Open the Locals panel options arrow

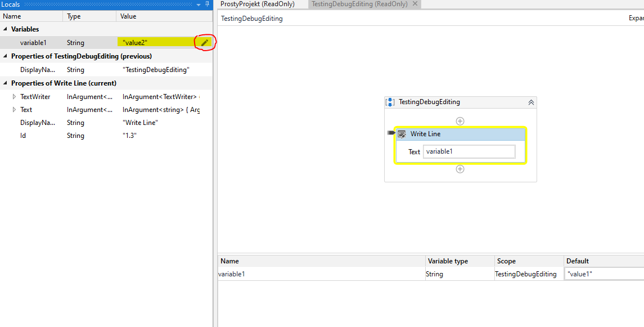point(198,5)
